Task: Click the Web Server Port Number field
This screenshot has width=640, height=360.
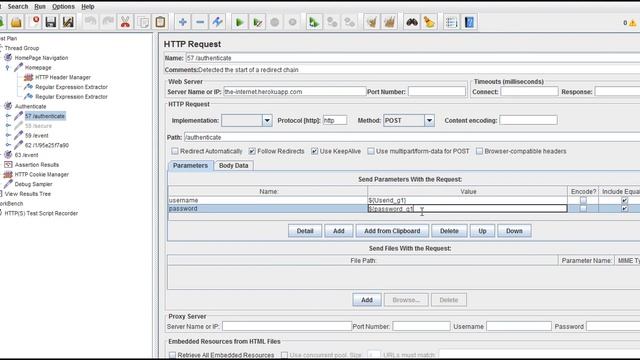Action: pyautogui.click(x=437, y=91)
